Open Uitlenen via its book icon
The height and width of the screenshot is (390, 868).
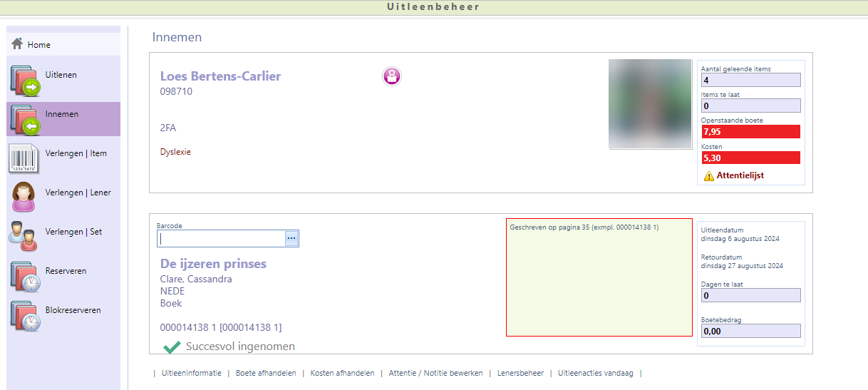[x=25, y=79]
